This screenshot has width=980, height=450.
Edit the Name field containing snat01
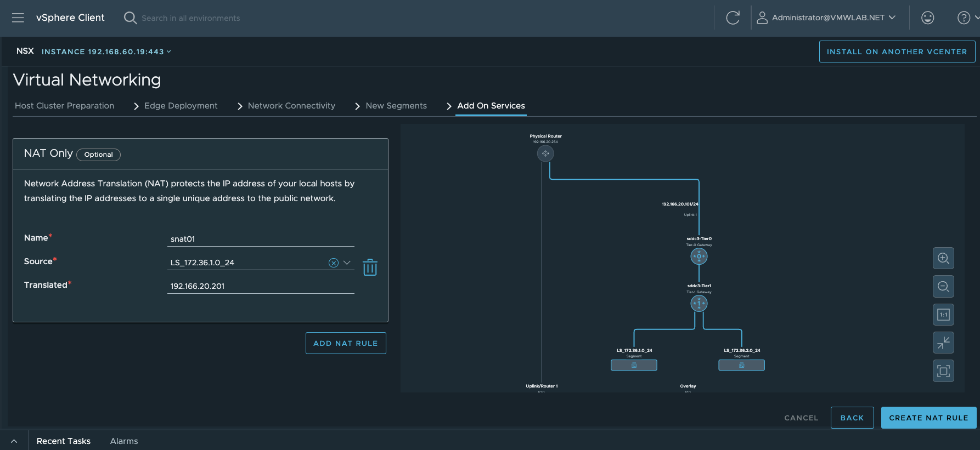click(x=261, y=239)
